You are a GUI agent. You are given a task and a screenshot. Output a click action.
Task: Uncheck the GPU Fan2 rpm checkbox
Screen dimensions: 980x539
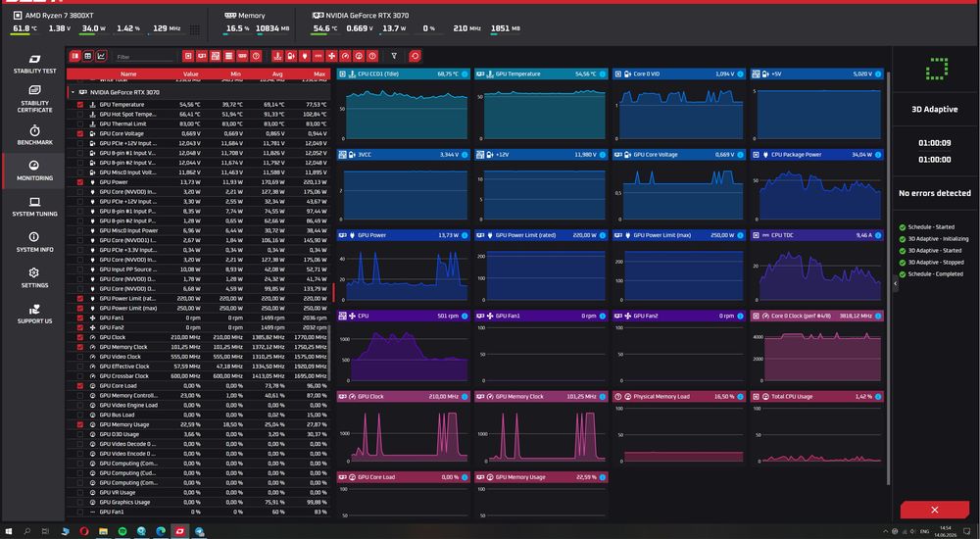click(x=80, y=327)
